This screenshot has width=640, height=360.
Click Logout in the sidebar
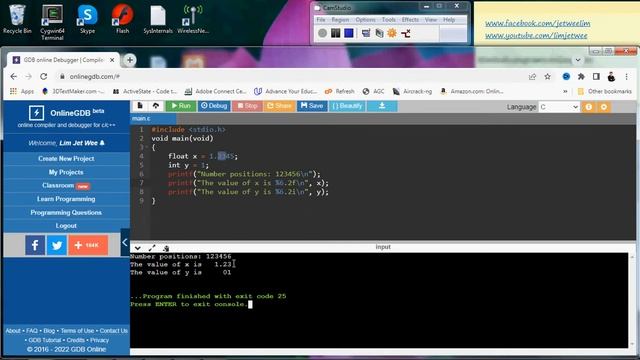66,226
